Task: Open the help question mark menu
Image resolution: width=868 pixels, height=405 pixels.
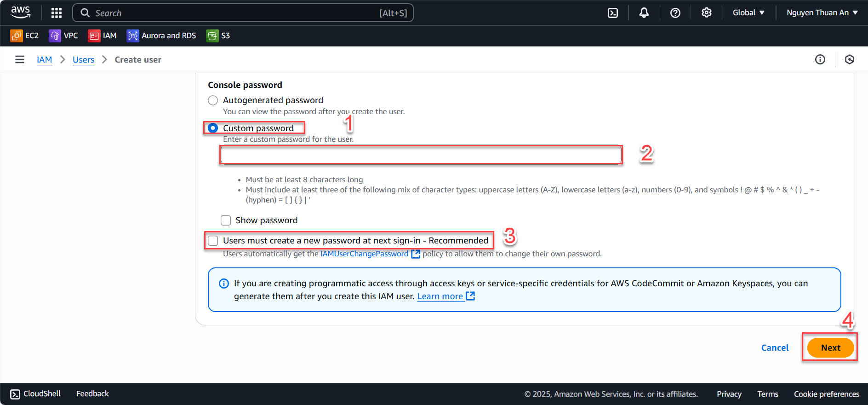Action: tap(675, 13)
